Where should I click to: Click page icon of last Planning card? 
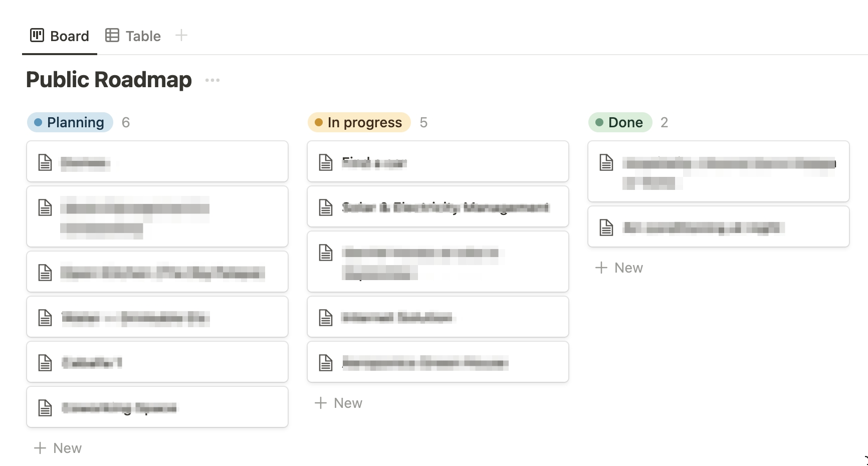tap(45, 408)
